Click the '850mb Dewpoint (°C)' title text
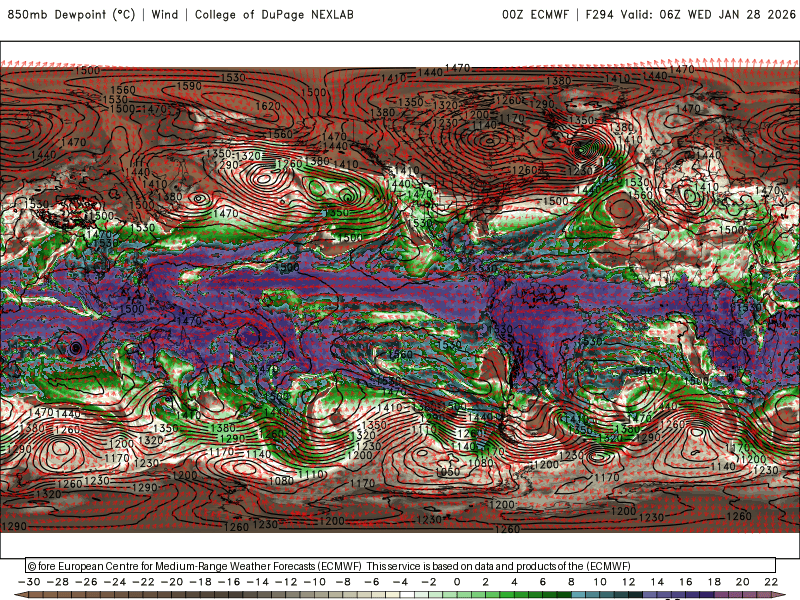800x600 pixels. pyautogui.click(x=71, y=14)
